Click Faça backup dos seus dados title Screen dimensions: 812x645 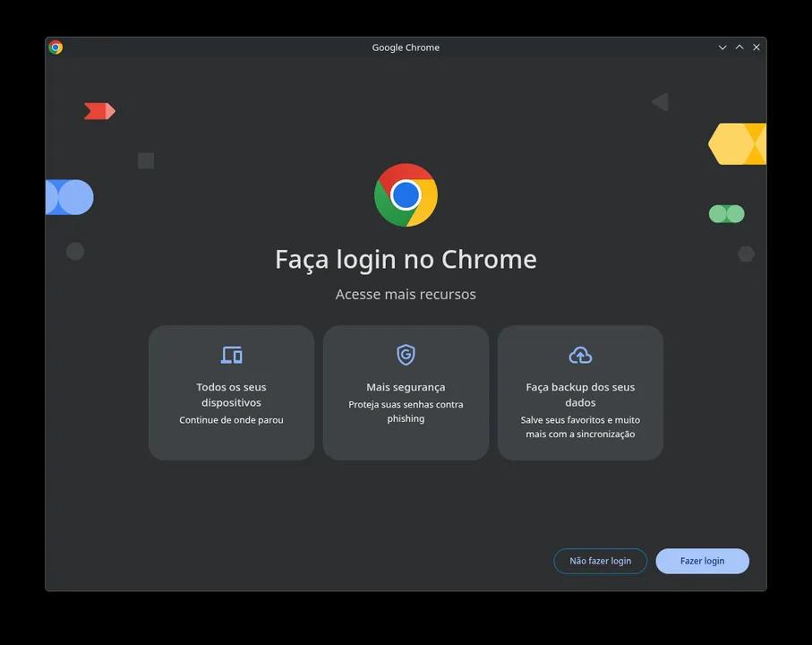point(580,394)
